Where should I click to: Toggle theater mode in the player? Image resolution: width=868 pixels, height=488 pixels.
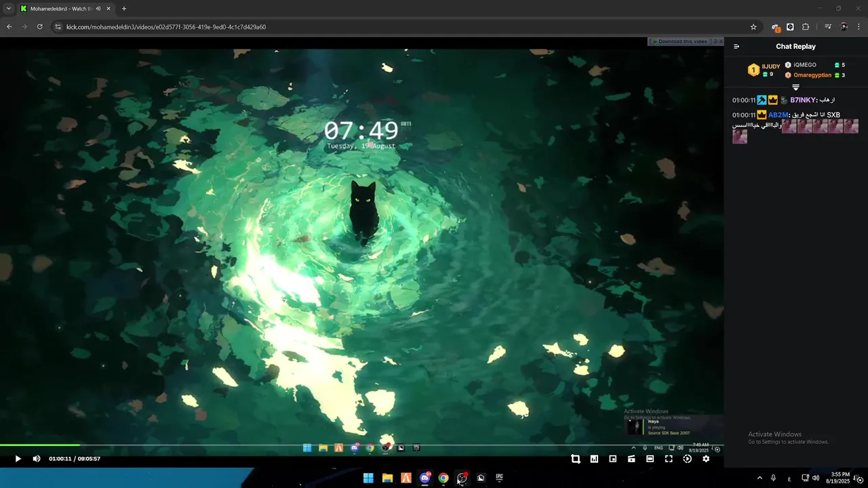pyautogui.click(x=650, y=459)
